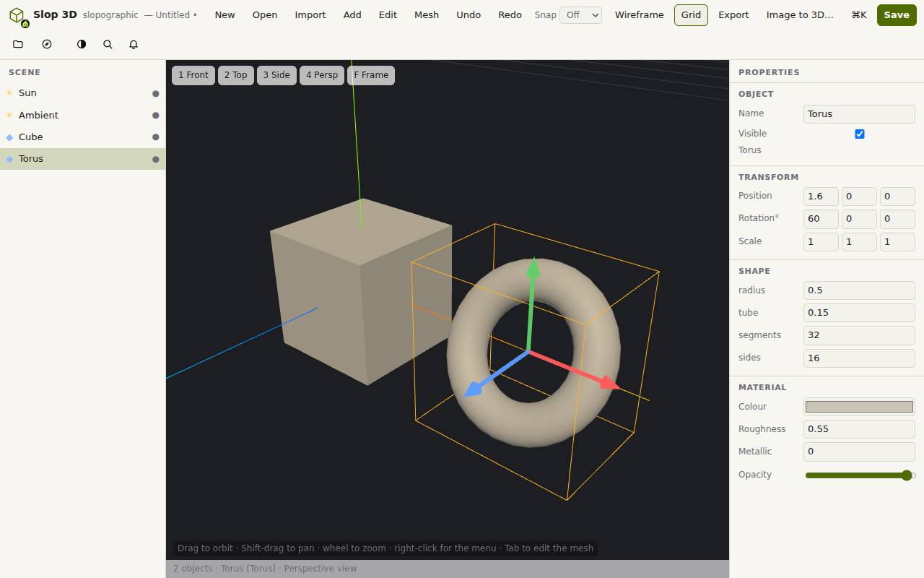Click the Slop 3D cube logo
924x578 pixels.
pos(17,15)
